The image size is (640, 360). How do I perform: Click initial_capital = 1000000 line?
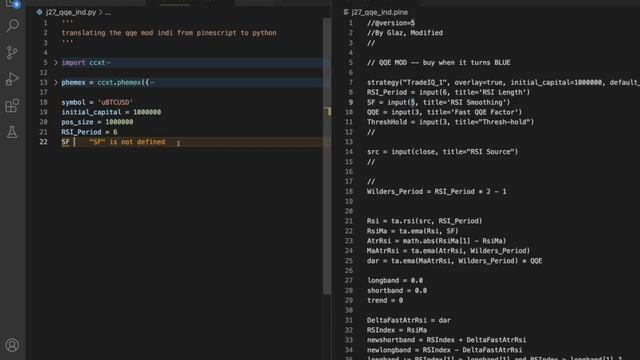pos(111,112)
